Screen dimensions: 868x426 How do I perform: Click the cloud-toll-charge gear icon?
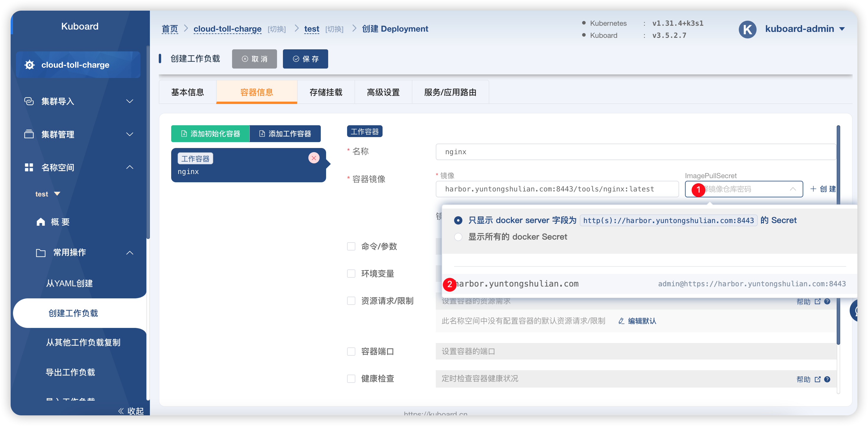pos(30,65)
